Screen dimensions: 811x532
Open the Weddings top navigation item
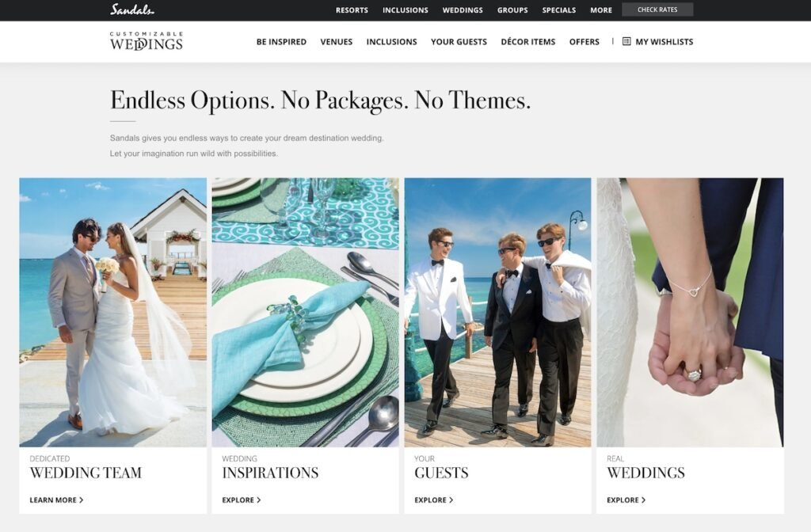463,9
